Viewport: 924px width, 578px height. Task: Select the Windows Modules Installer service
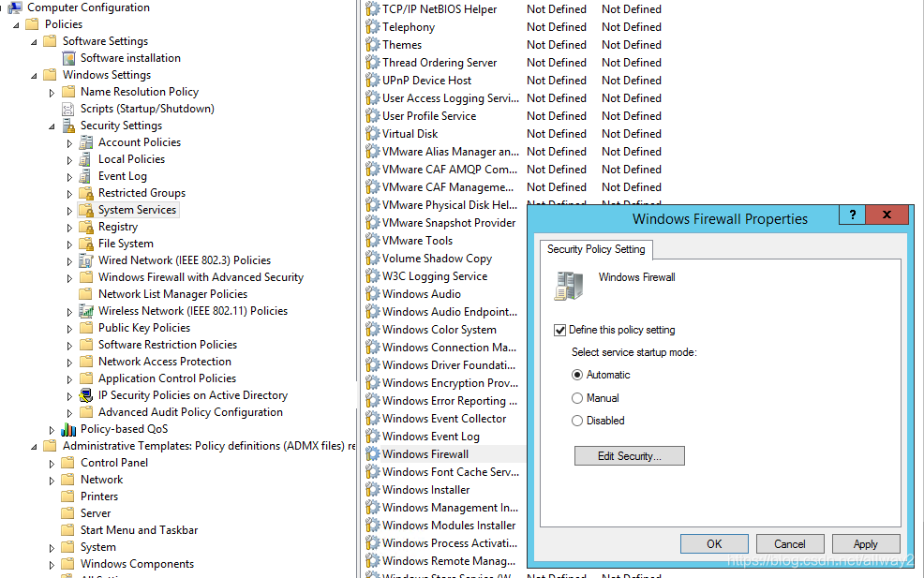[449, 525]
